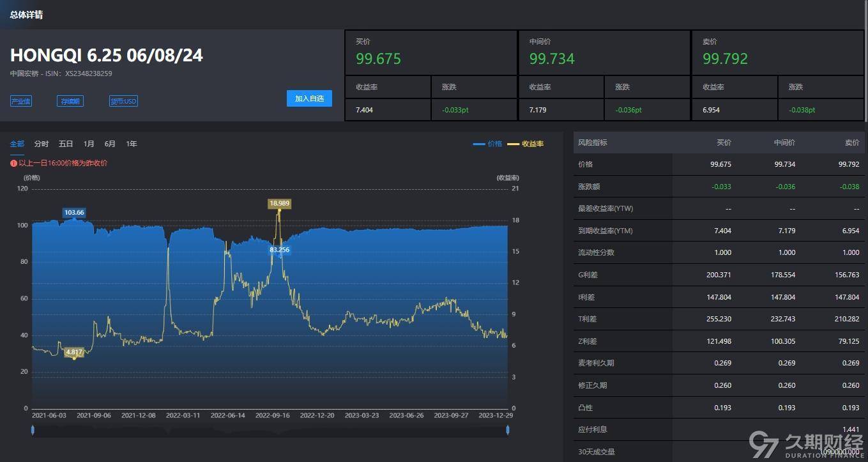Image resolution: width=868 pixels, height=462 pixels.
Task: Click the 总体详情 section title
Action: (x=27, y=14)
